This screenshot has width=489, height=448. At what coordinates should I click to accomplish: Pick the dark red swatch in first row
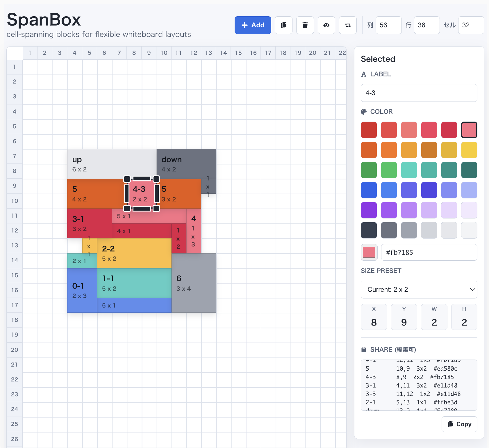369,130
